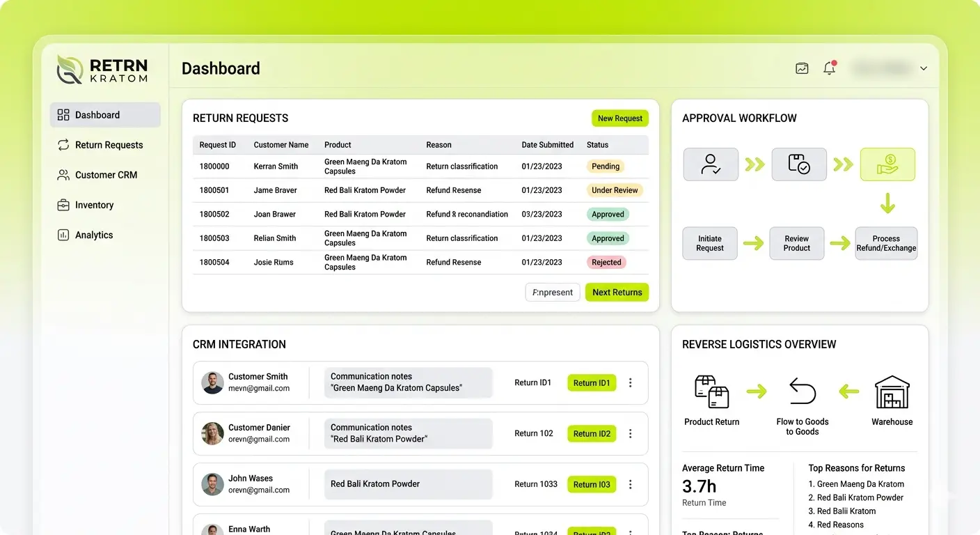Viewport: 980px width, 535px height.
Task: Click the Flow to Goods return arrow icon
Action: 802,391
